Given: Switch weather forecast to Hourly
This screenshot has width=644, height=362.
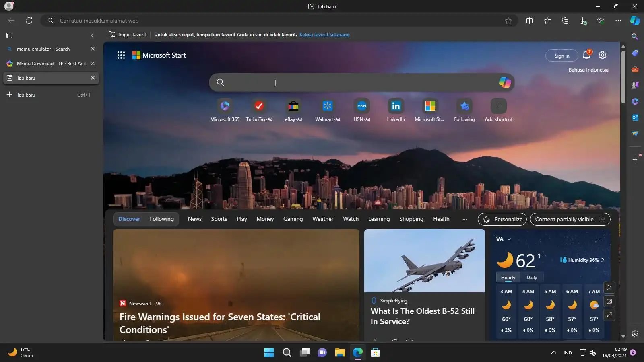Looking at the screenshot, I should pos(508,278).
